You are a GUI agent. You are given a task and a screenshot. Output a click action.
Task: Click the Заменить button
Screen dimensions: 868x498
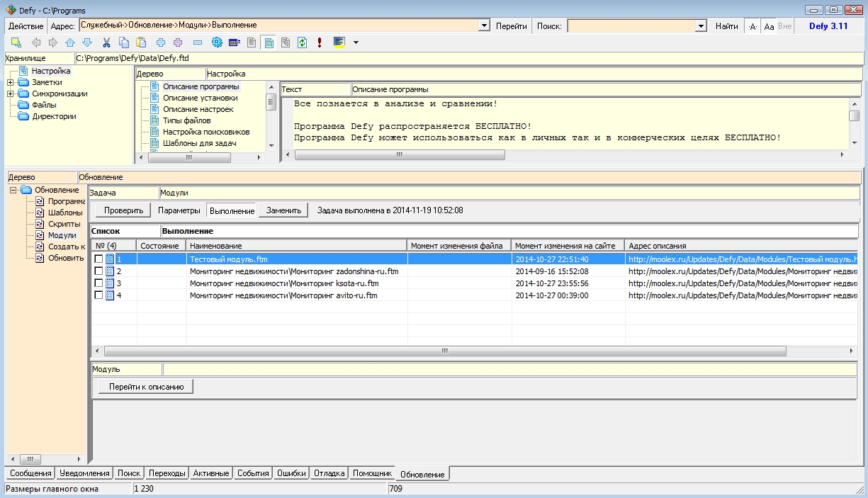click(x=283, y=210)
